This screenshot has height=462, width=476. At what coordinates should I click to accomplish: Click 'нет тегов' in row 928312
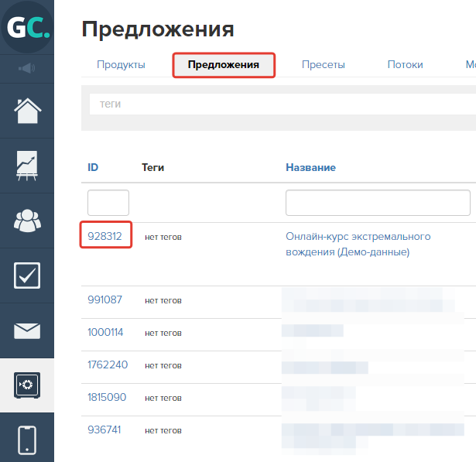point(163,237)
